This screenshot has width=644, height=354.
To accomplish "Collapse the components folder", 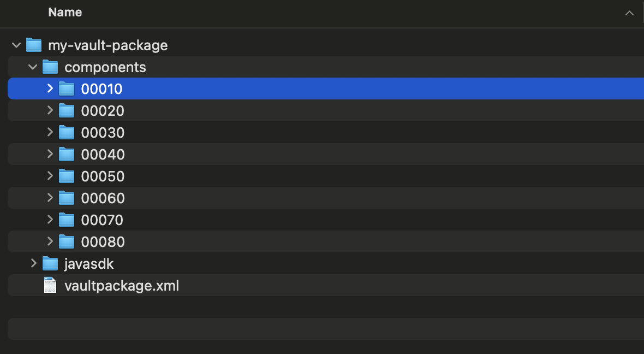I will coord(33,67).
